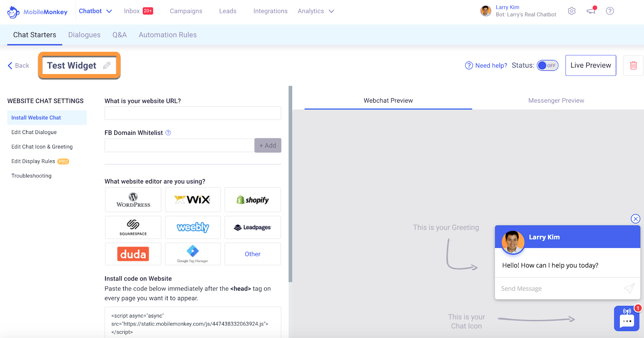Choose the WordPress website editor

133,200
